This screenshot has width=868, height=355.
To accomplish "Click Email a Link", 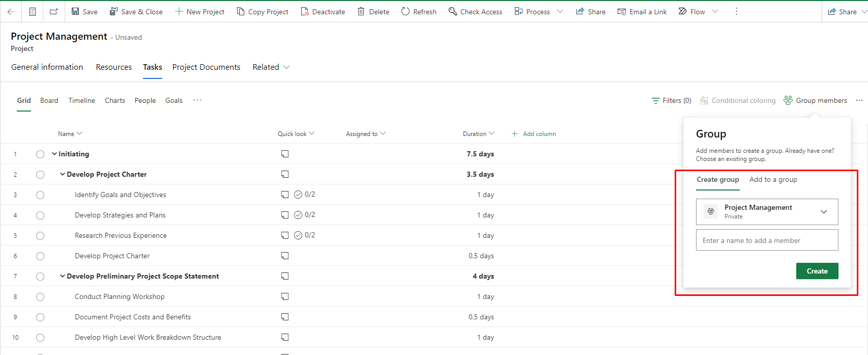I will [642, 11].
